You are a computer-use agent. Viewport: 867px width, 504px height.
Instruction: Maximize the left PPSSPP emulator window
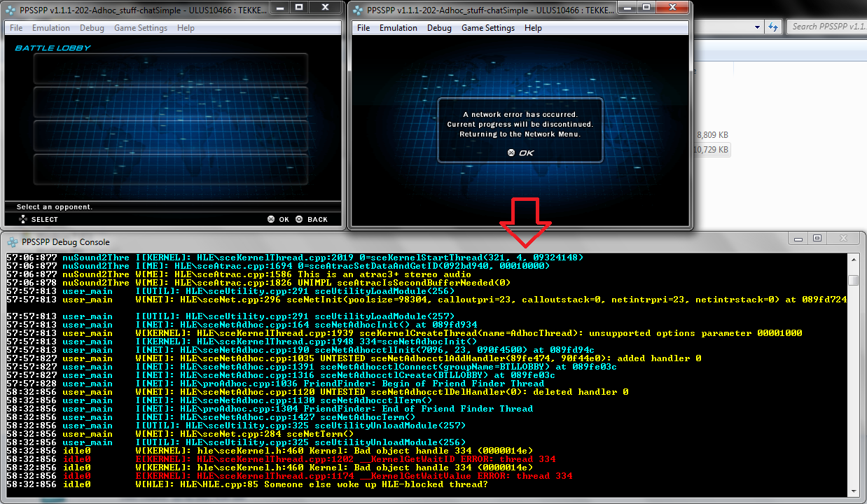tap(299, 8)
